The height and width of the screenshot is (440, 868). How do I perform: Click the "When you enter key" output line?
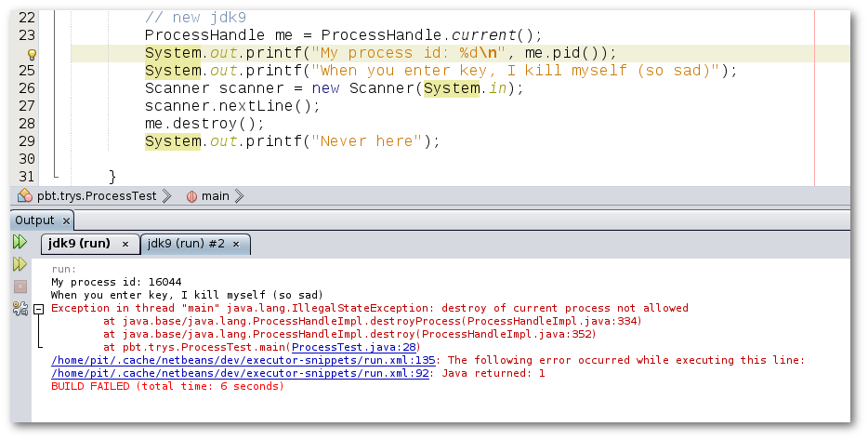[187, 296]
